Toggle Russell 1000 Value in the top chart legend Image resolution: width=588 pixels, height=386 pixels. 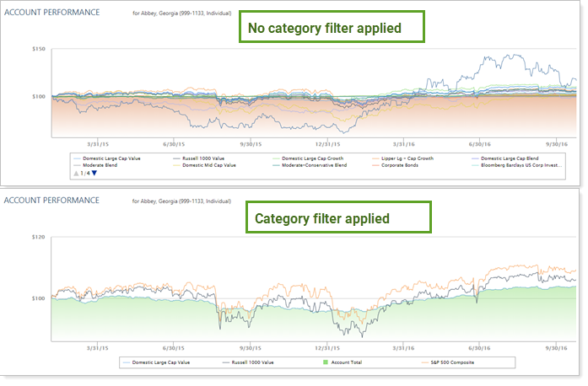tap(210, 158)
